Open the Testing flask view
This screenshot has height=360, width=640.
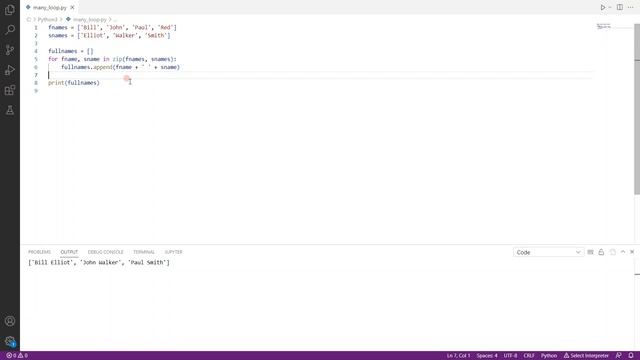(x=10, y=110)
